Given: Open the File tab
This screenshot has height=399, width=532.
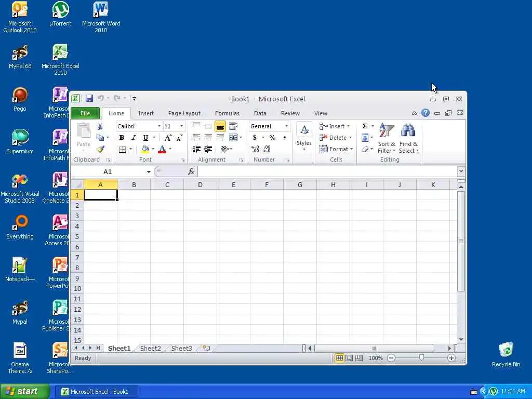Looking at the screenshot, I should (85, 113).
